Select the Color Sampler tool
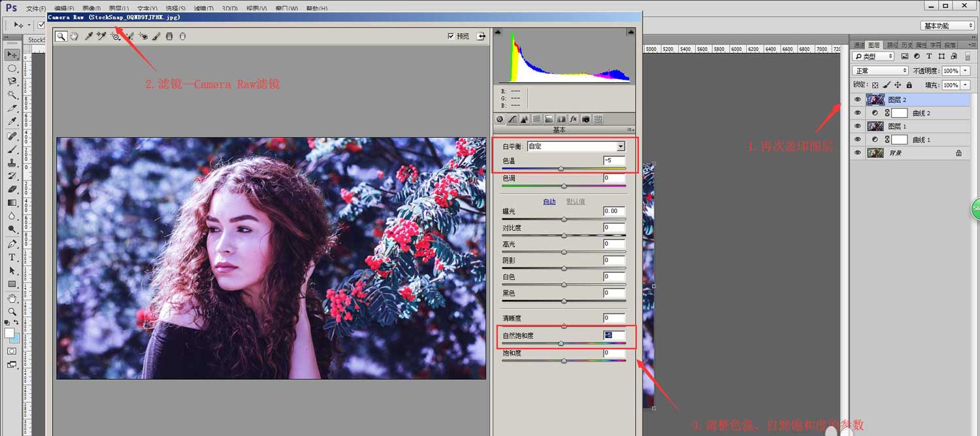The image size is (980, 436). tap(101, 37)
